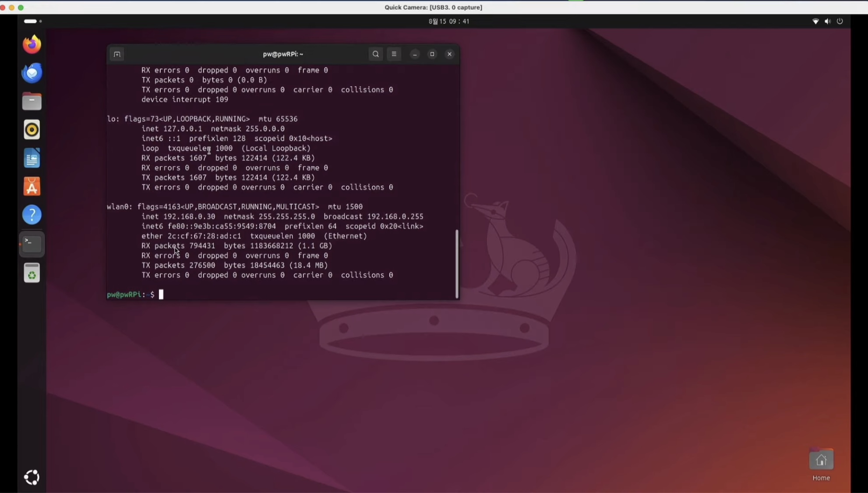Click the power icon in top bar
The image size is (868, 493).
pyautogui.click(x=840, y=21)
